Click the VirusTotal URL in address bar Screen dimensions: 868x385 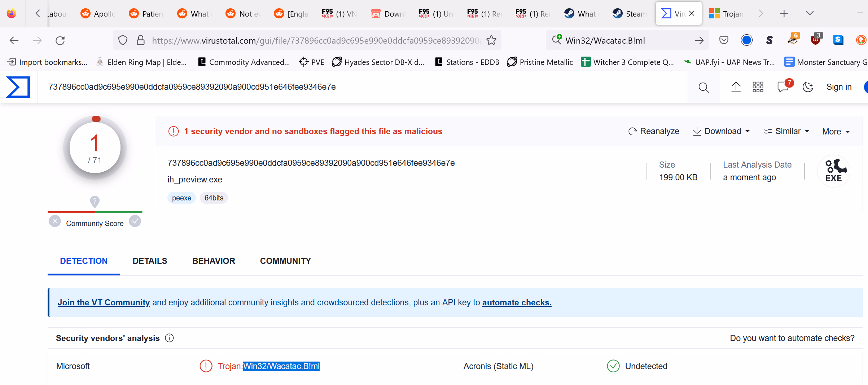(316, 40)
